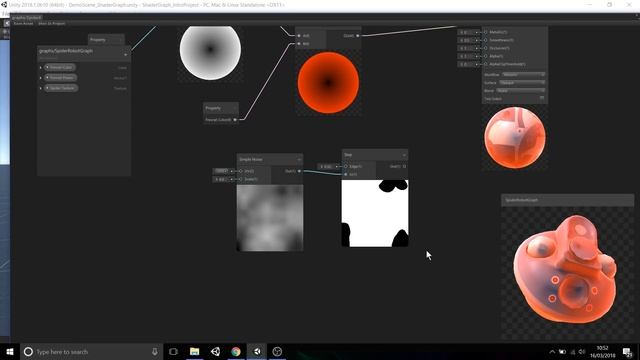Screen dimensions: 640x360
Task: Collapse the Simple Noise node with its chevron
Action: (299, 160)
